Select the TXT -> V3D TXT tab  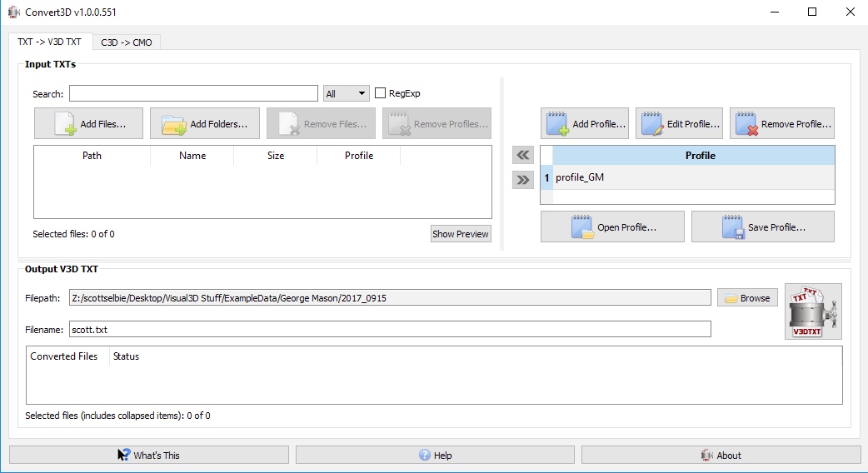click(50, 42)
